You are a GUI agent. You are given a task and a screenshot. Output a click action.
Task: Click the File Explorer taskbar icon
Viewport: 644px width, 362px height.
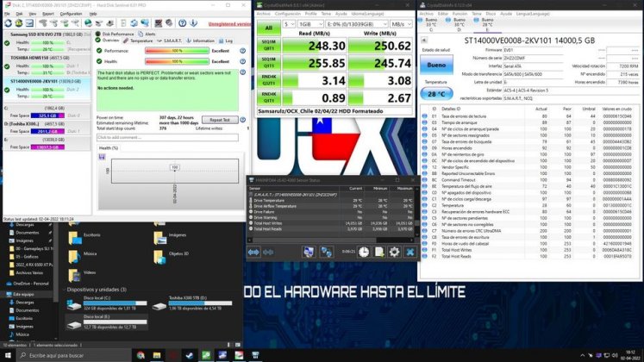point(157,355)
